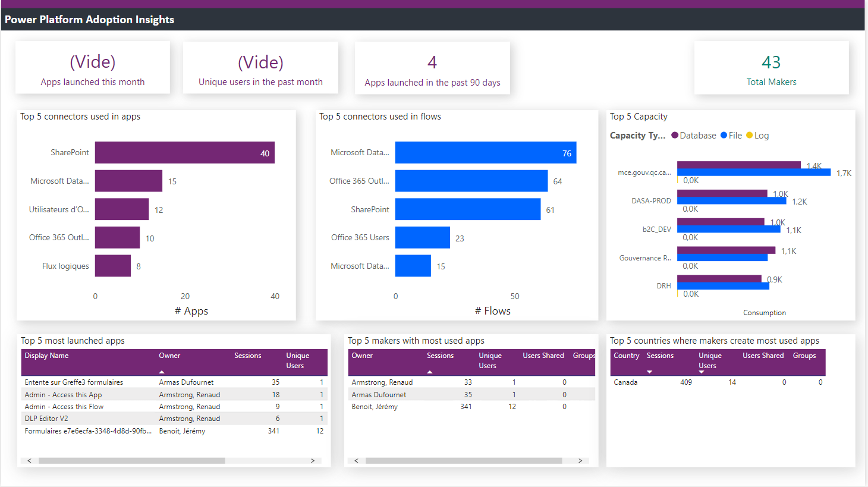This screenshot has height=487, width=868.
Task: Click the Utilisateurs d'O... bar in apps chart
Action: pyautogui.click(x=122, y=209)
